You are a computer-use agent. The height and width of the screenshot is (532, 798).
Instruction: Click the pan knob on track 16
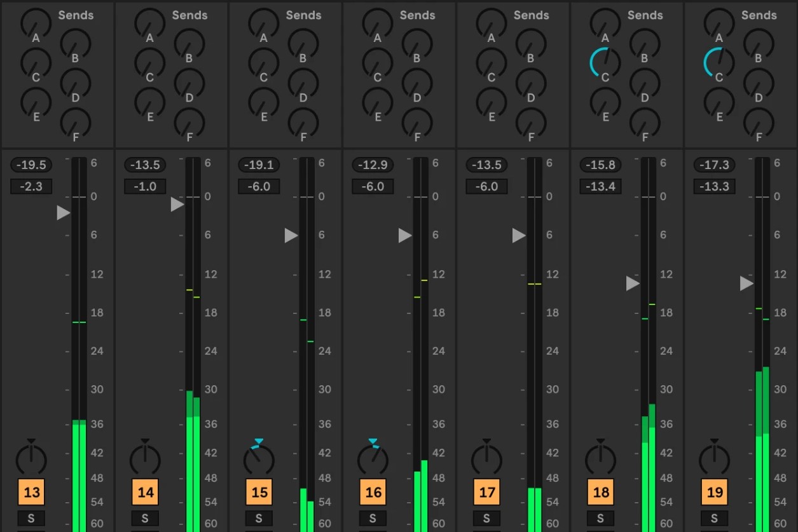pyautogui.click(x=373, y=459)
